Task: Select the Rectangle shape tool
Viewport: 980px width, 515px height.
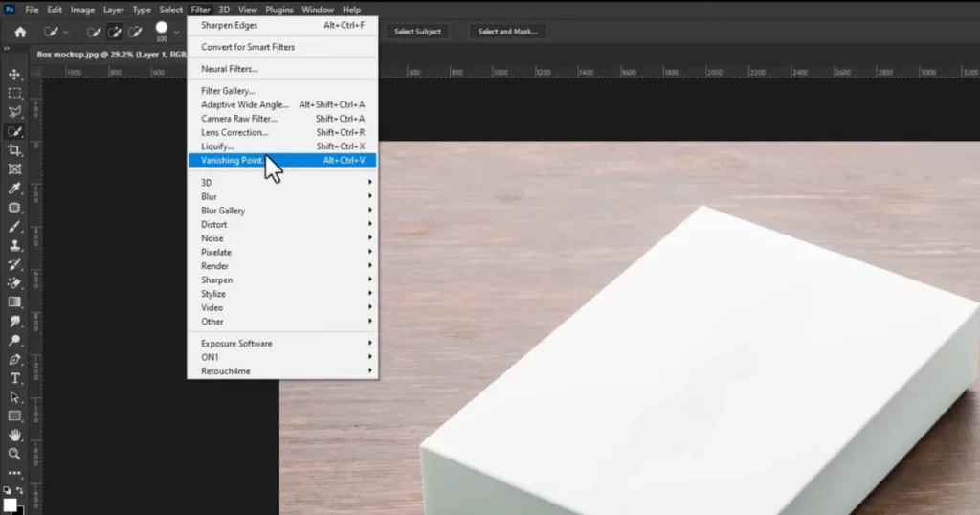Action: tap(14, 416)
